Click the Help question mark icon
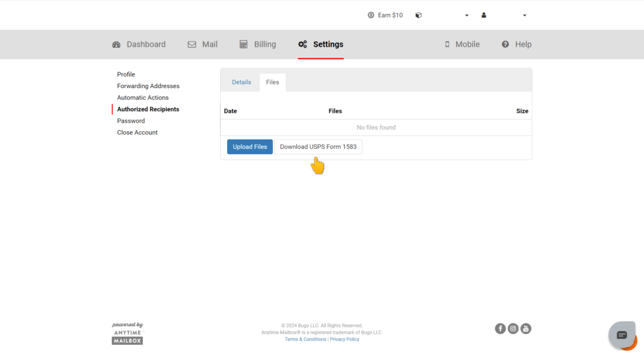This screenshot has width=644, height=357. pyautogui.click(x=505, y=45)
